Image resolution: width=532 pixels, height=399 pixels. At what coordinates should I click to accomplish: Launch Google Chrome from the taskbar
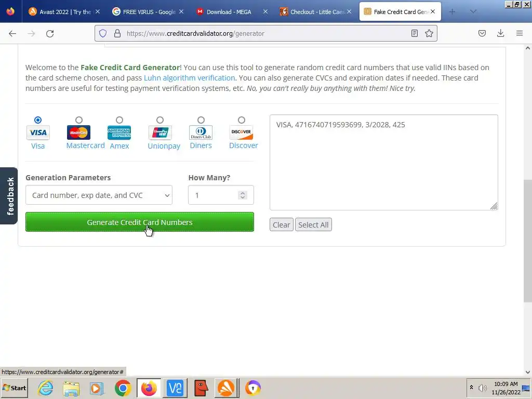click(123, 388)
